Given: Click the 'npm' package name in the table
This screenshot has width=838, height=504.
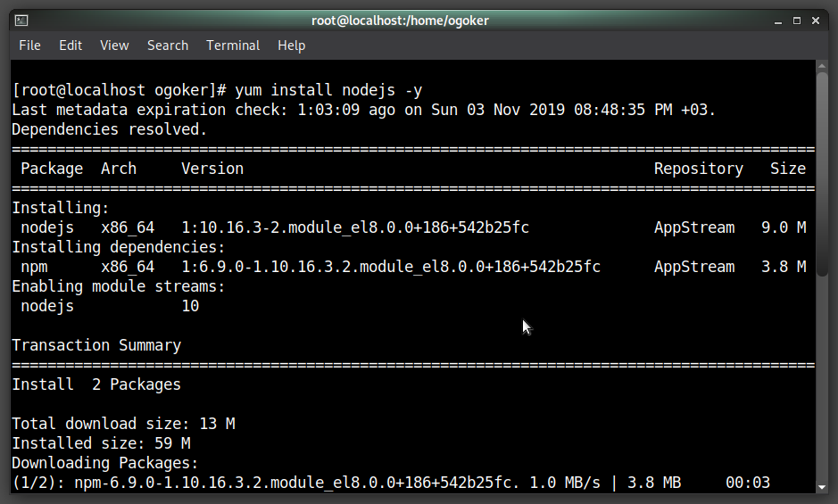Looking at the screenshot, I should point(34,267).
